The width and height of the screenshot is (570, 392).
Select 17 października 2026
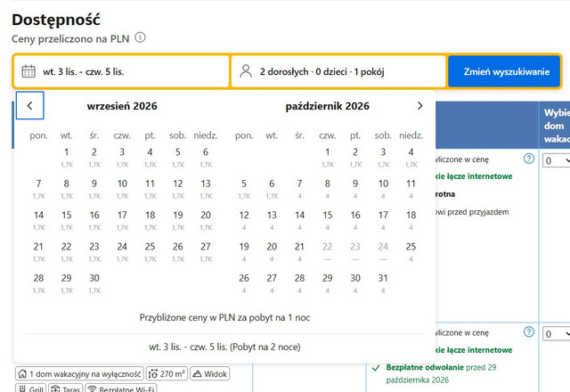(x=383, y=221)
